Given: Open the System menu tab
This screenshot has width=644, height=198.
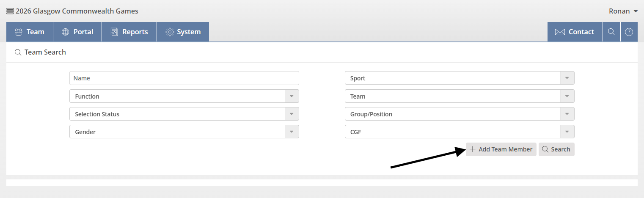Looking at the screenshot, I should coord(183,32).
